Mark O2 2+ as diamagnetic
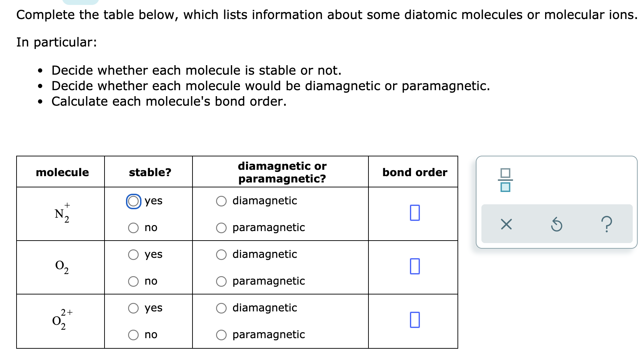 coord(221,308)
